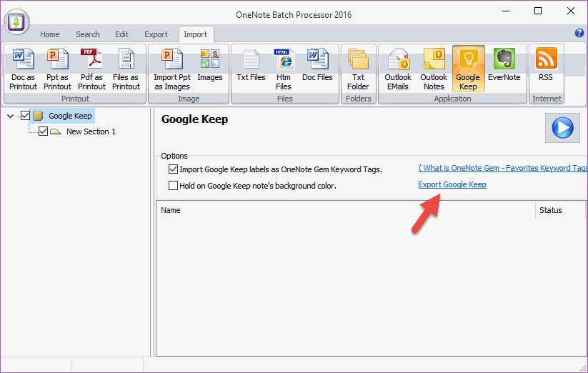This screenshot has width=588, height=373.
Task: Click the Images import icon
Action: 210,64
